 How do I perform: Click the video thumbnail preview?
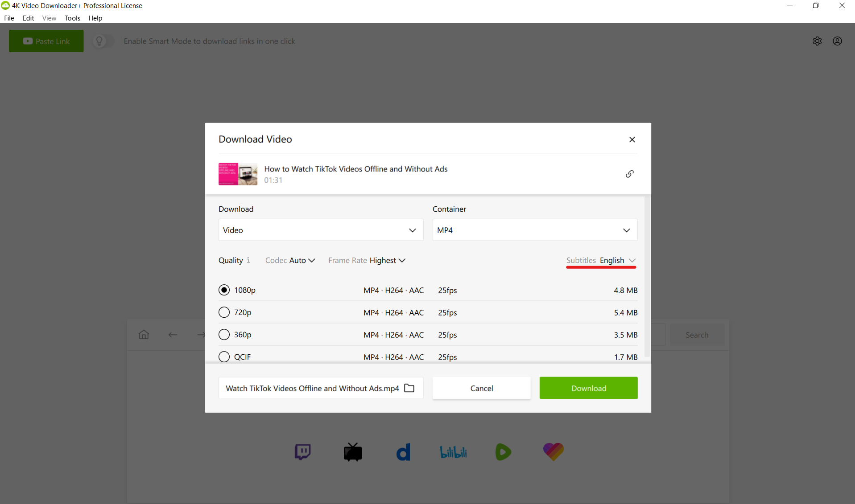pos(238,174)
